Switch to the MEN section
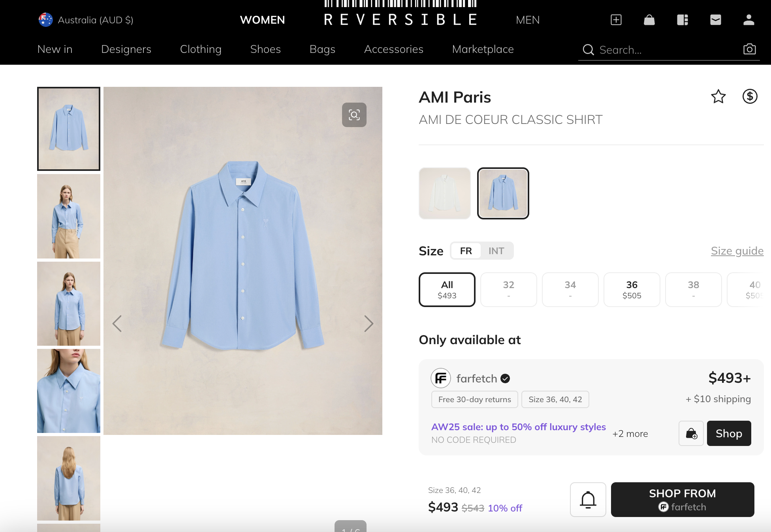Screen dimensions: 771x532 point(527,20)
